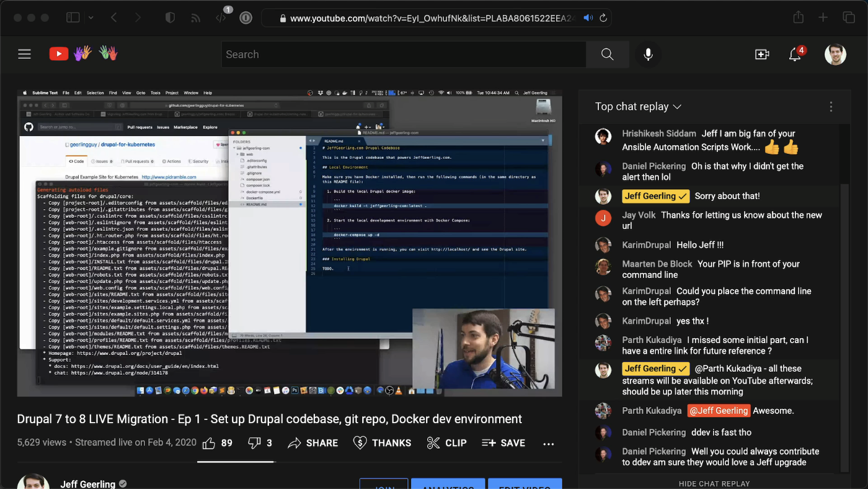Open a new Safari tab with plus
868x489 pixels.
pyautogui.click(x=823, y=18)
